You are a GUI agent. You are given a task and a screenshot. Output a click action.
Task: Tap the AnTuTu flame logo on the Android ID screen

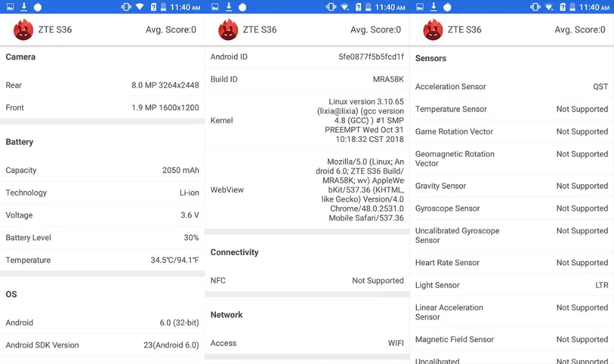(228, 29)
